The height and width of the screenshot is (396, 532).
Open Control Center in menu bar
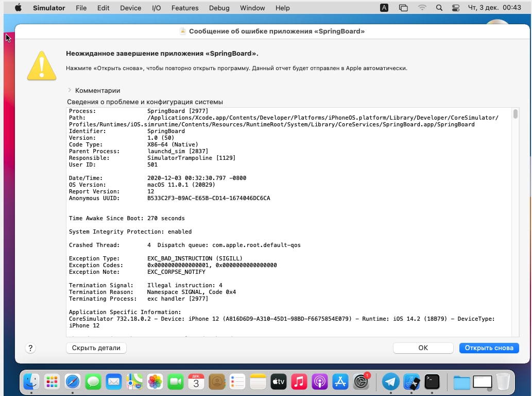point(456,8)
